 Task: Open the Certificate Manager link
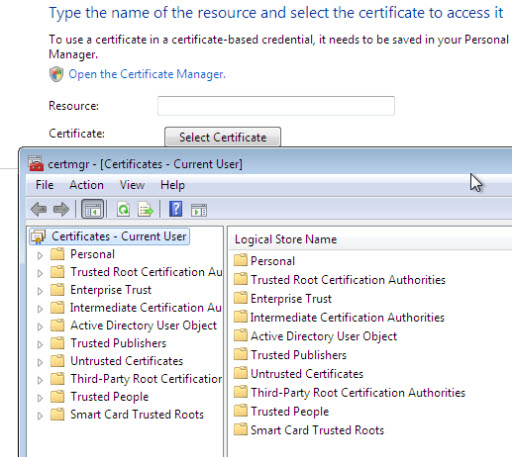[x=147, y=74]
